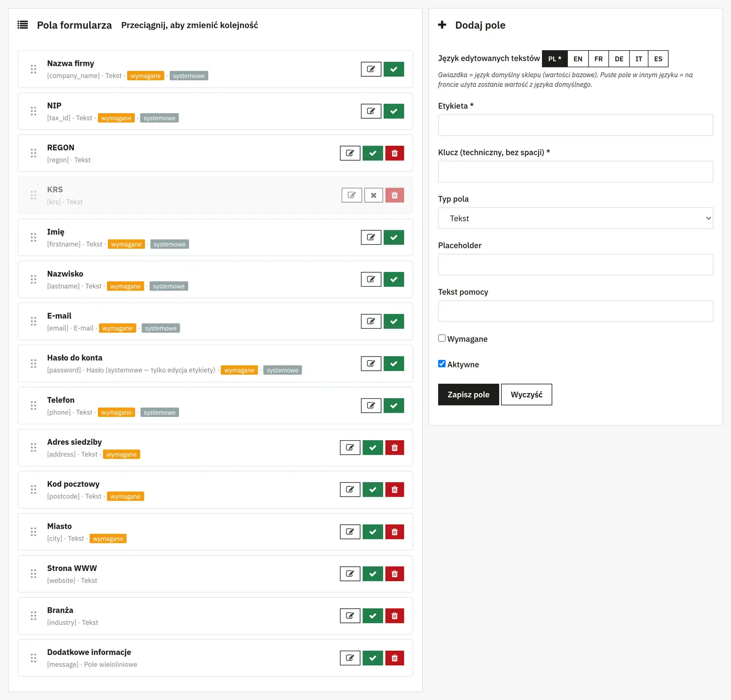Open the Typ pola dropdown
731x700 pixels.
[x=576, y=218]
